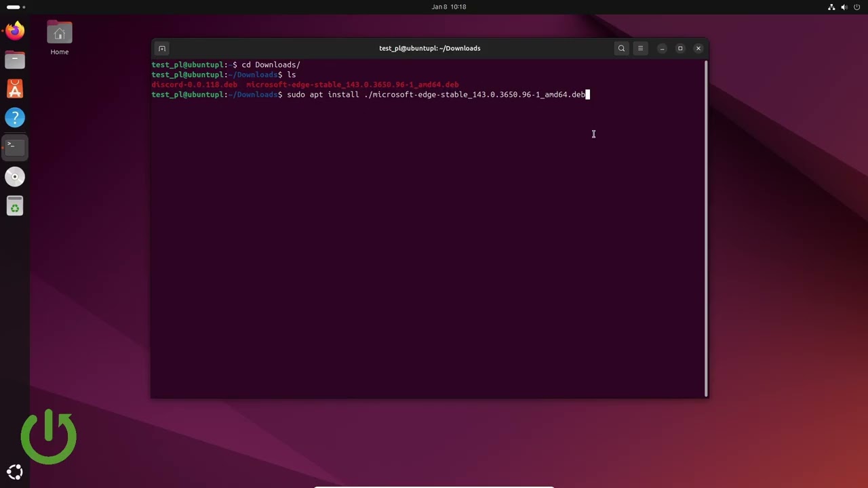Image resolution: width=868 pixels, height=488 pixels.
Task: Open the Trash in the dock
Action: 15,206
